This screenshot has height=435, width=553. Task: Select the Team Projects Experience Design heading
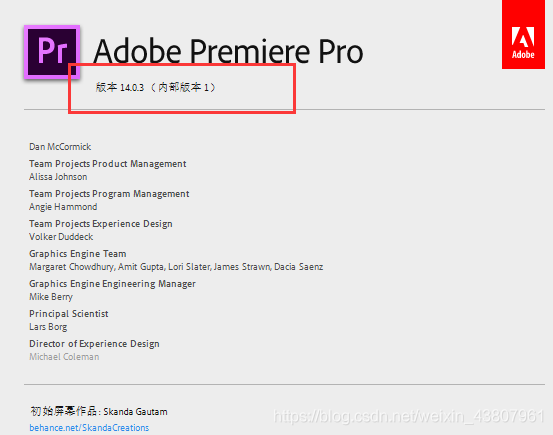101,224
